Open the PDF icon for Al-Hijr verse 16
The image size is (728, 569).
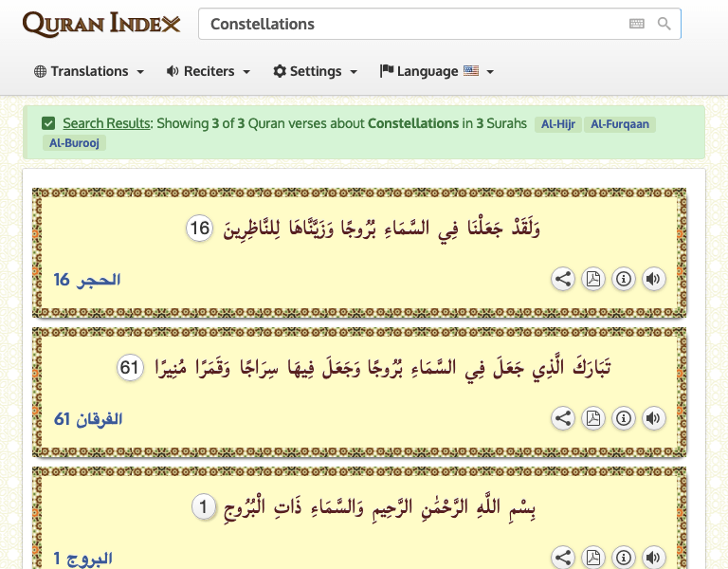(x=593, y=279)
